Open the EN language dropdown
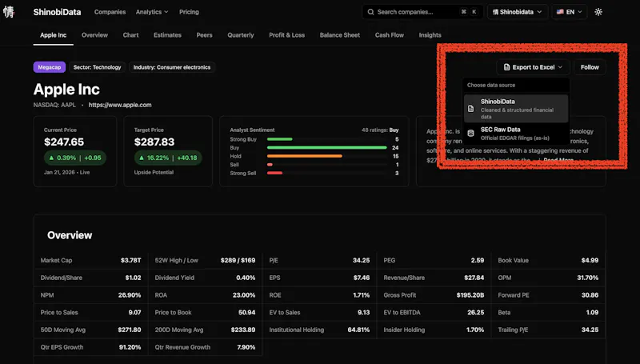Screen dimensions: 640x364 (x=570, y=12)
